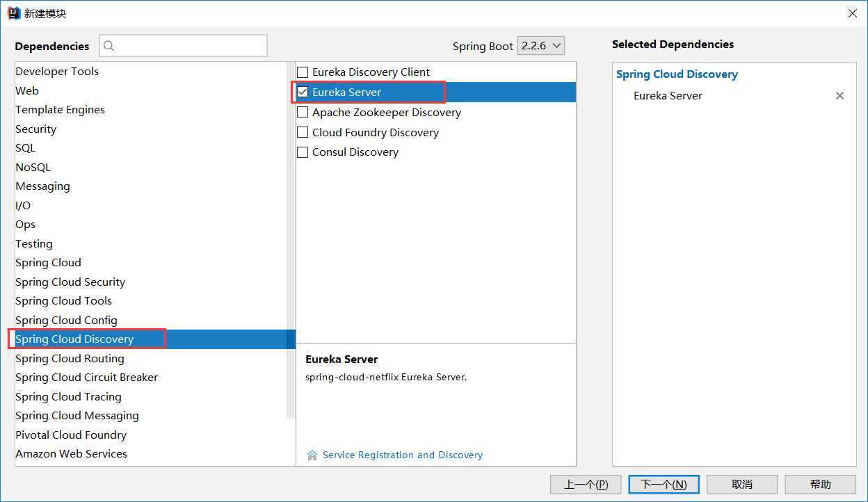This screenshot has width=868, height=502.
Task: Click the 帮助 help button
Action: [x=821, y=485]
